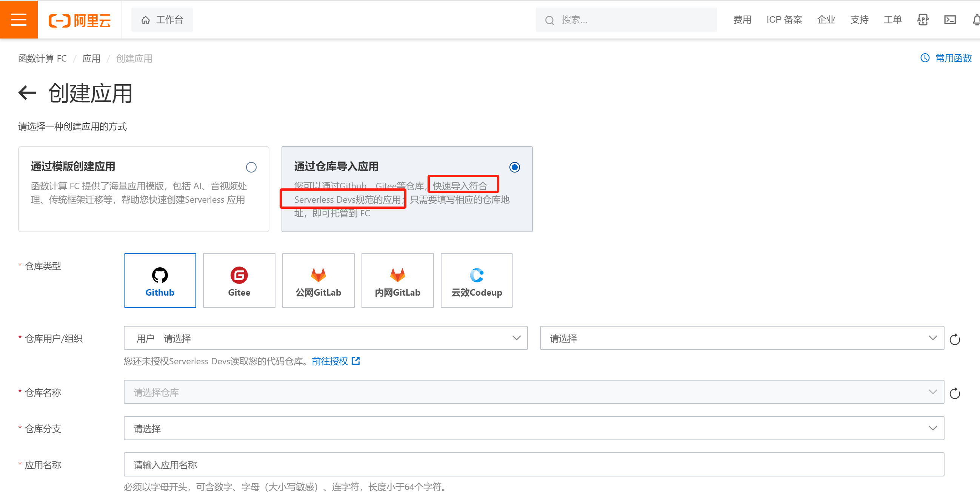
Task: Select the Github repository type
Action: tap(160, 281)
